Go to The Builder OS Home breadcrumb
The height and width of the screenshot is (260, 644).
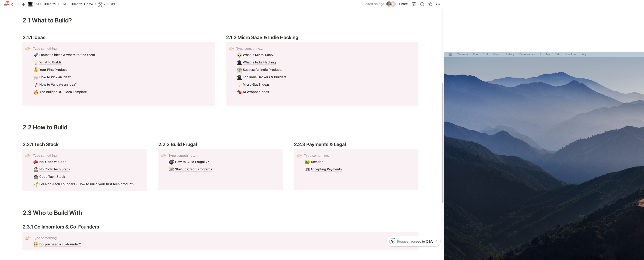click(77, 4)
